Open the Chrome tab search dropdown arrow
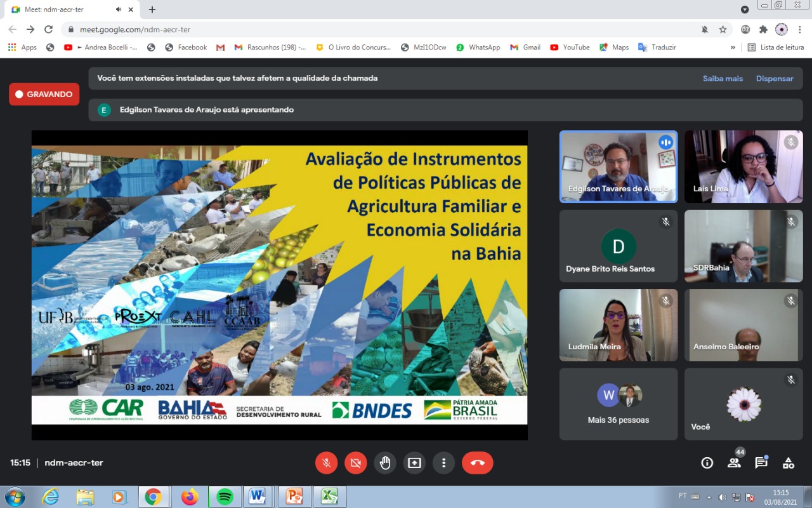This screenshot has height=508, width=812. [x=745, y=10]
